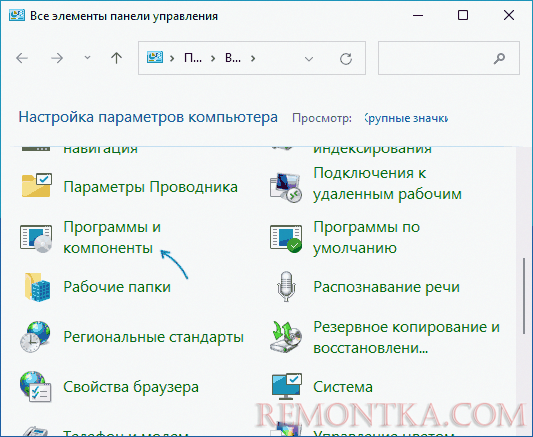Screen dimensions: 533x437
Task: Go forward with the right arrow
Action: tap(57, 58)
